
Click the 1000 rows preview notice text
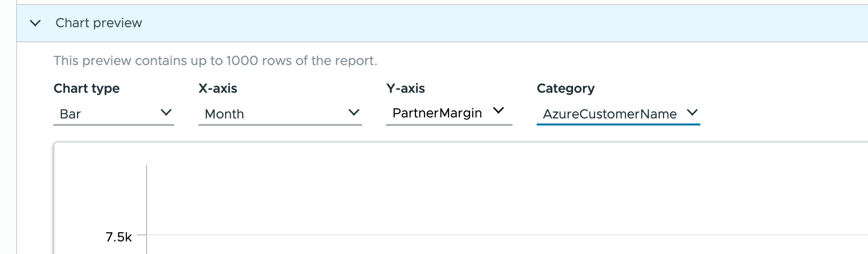click(x=215, y=60)
